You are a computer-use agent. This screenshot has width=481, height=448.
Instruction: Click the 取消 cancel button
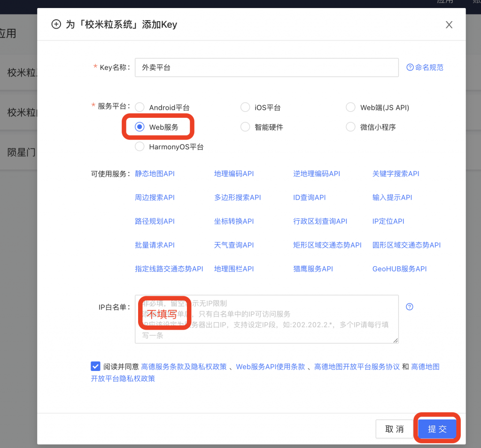click(395, 429)
